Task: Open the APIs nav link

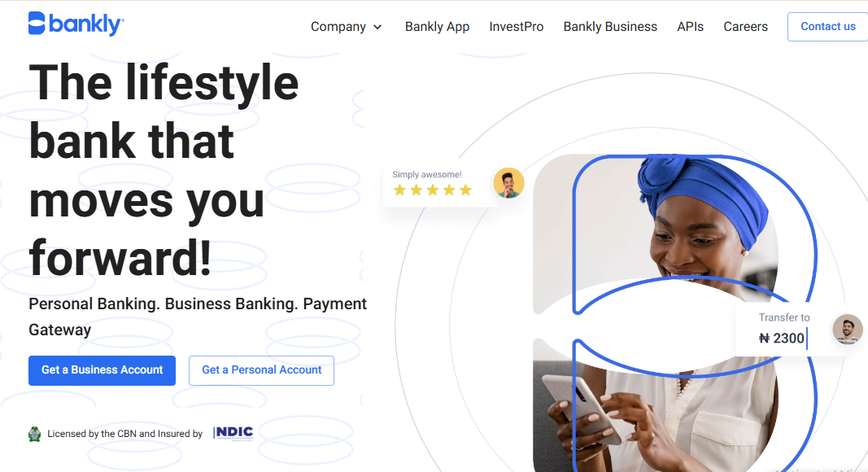Action: 691,27
